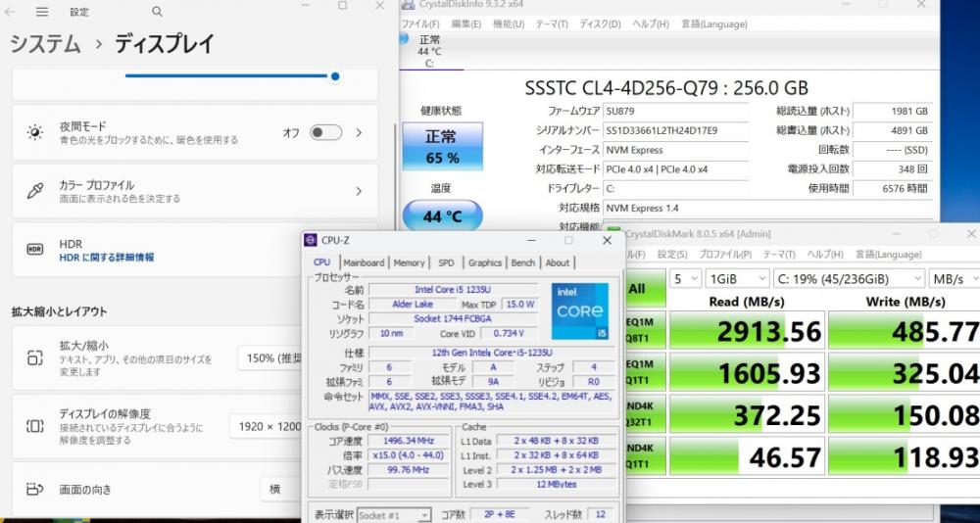Toggle the night light switch off/on
This screenshot has height=523, width=980.
[325, 132]
